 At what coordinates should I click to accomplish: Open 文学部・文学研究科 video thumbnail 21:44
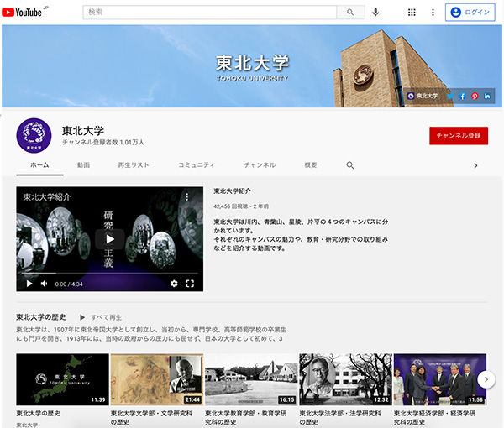click(x=157, y=379)
